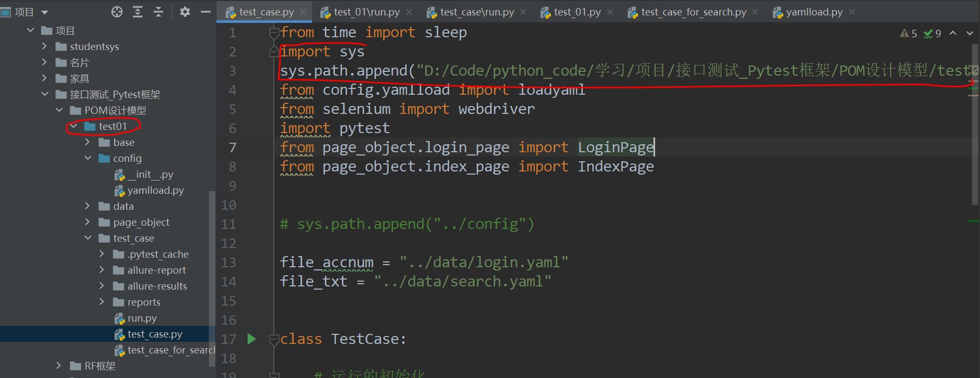Collapse the config folder chevron
980x378 pixels.
(88, 159)
